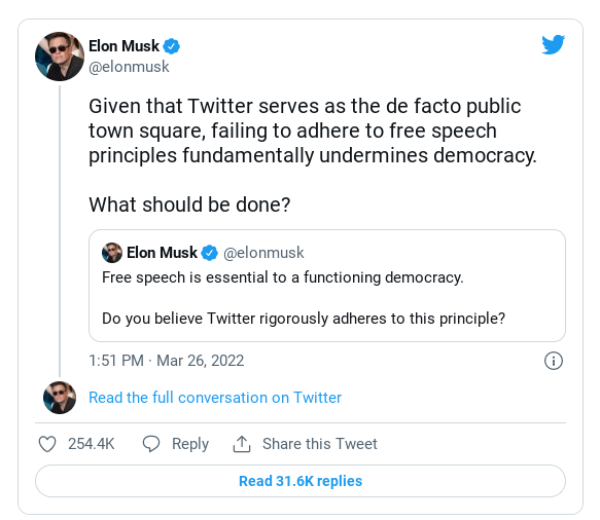Click the small avatar in the quoted tweet
The height and width of the screenshot is (520, 600).
pos(112,253)
